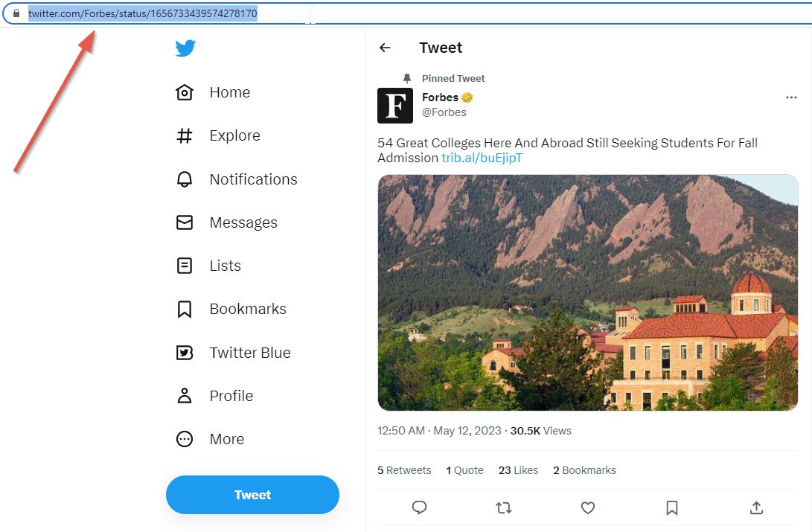Open the Explore hashtag icon
The height and width of the screenshot is (532, 812).
click(184, 135)
